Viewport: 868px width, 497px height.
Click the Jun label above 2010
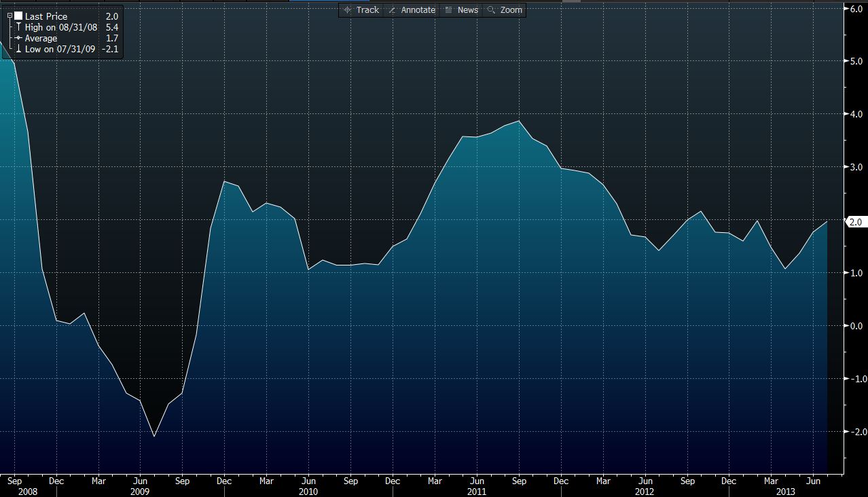(x=308, y=481)
